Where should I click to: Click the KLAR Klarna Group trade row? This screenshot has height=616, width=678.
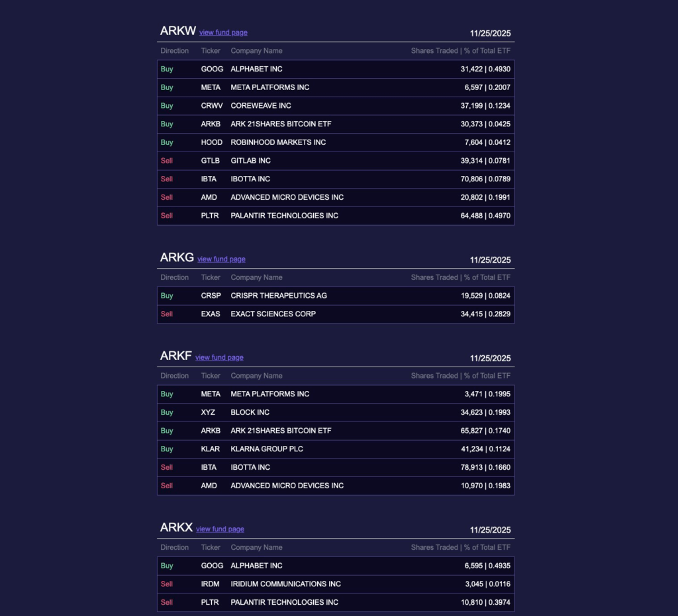[x=335, y=449]
